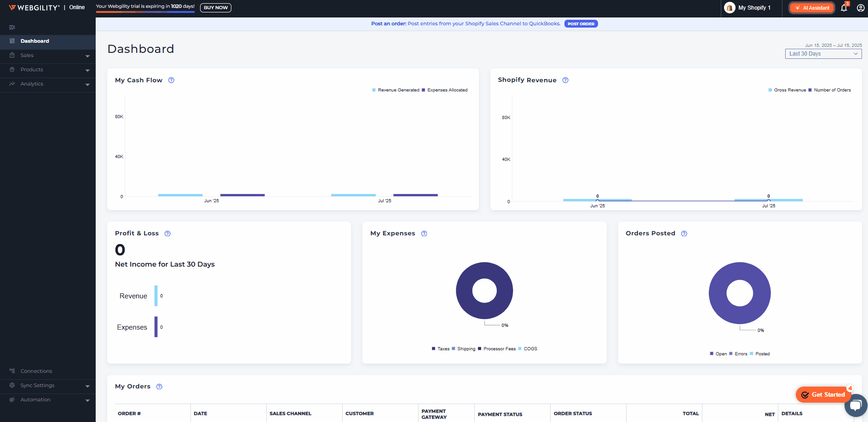
Task: Go to Connections in the sidebar
Action: (36, 371)
